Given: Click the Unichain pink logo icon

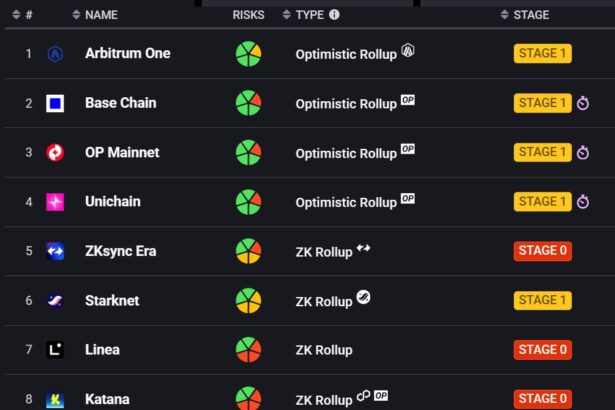Looking at the screenshot, I should 55,202.
